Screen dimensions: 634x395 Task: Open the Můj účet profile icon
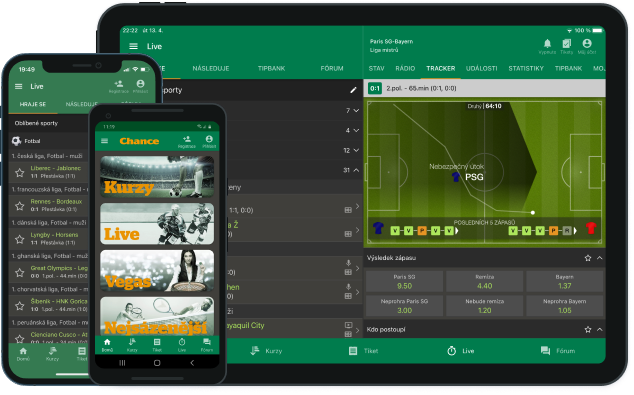tap(587, 43)
